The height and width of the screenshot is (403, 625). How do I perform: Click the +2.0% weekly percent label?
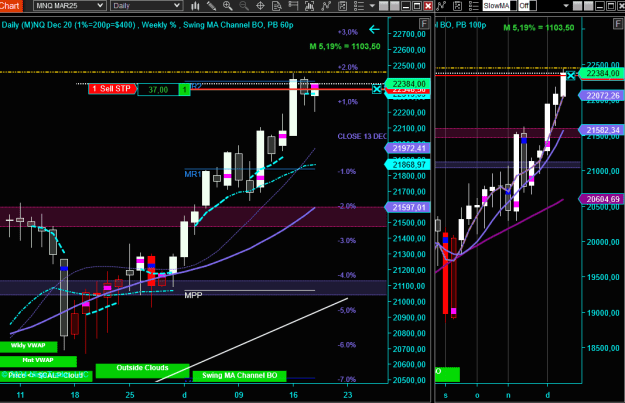click(347, 67)
